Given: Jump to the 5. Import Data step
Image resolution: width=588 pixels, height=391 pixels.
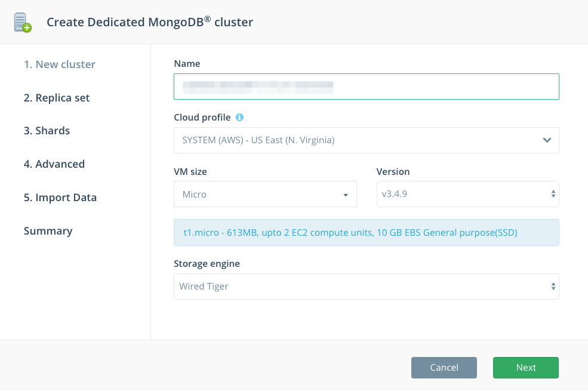Looking at the screenshot, I should pyautogui.click(x=60, y=198).
